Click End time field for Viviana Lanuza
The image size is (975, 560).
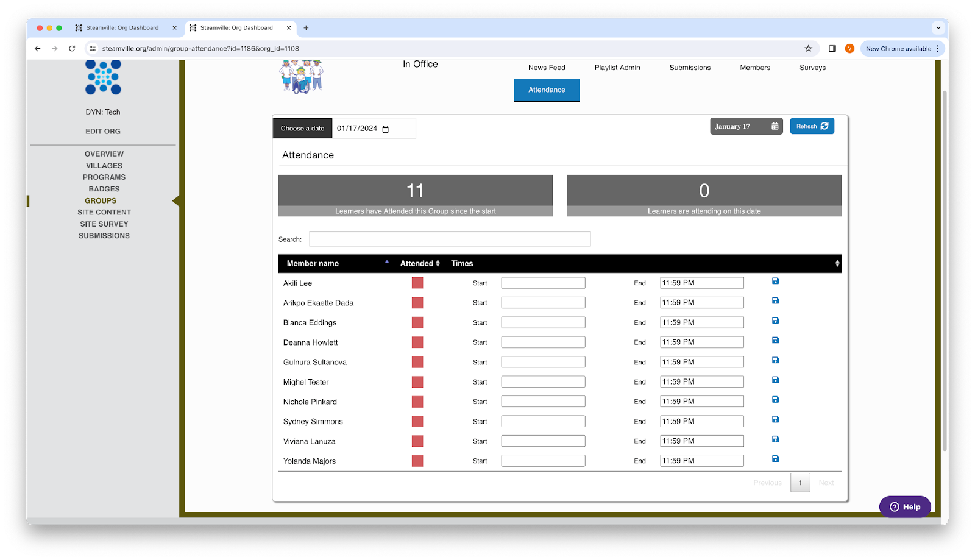tap(702, 441)
